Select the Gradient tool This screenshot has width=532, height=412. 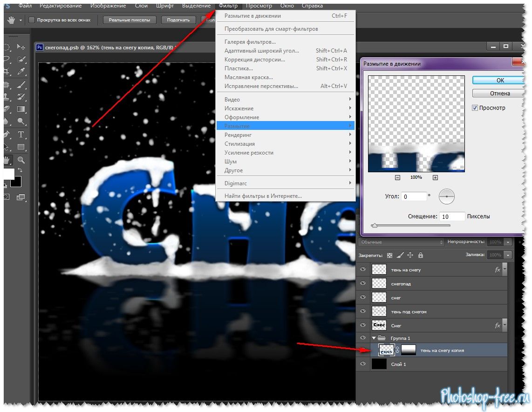click(x=21, y=109)
